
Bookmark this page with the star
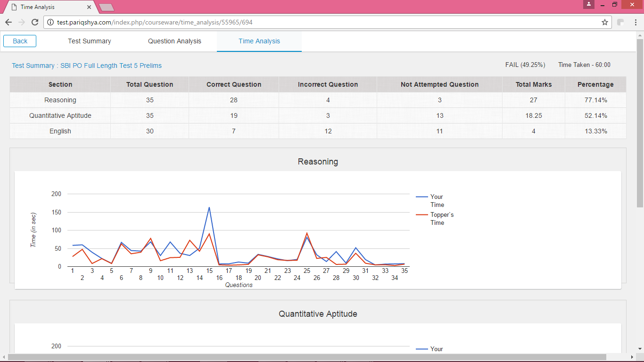(605, 22)
